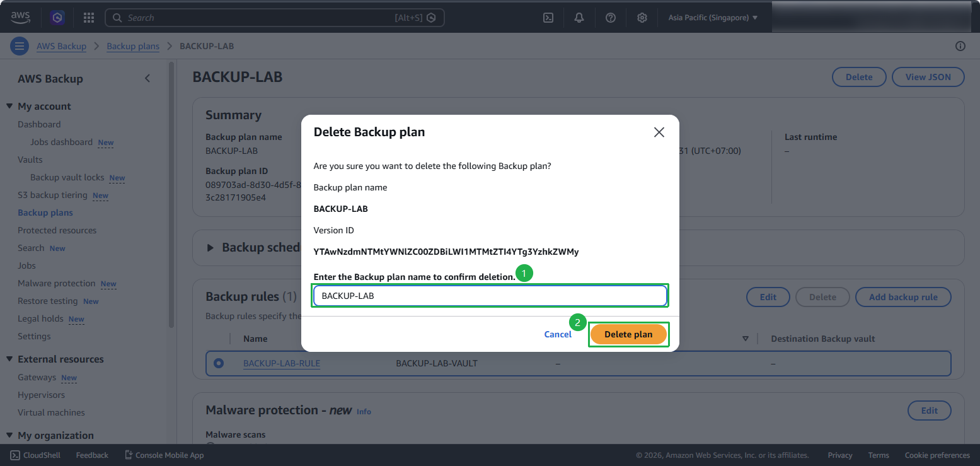Screen dimensions: 980x466
Task: Go to AWS Backup breadcrumb
Action: [x=61, y=46]
